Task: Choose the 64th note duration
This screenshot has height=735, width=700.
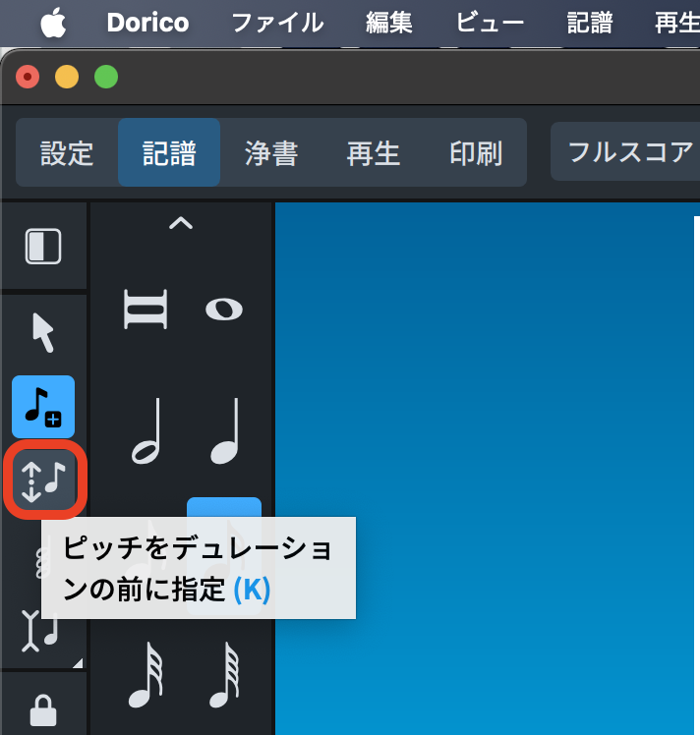Action: pos(224,676)
